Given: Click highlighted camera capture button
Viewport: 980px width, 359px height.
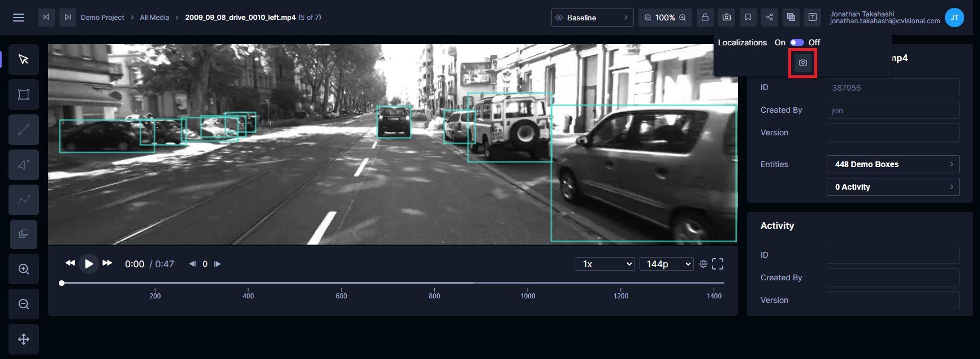Looking at the screenshot, I should pos(802,62).
